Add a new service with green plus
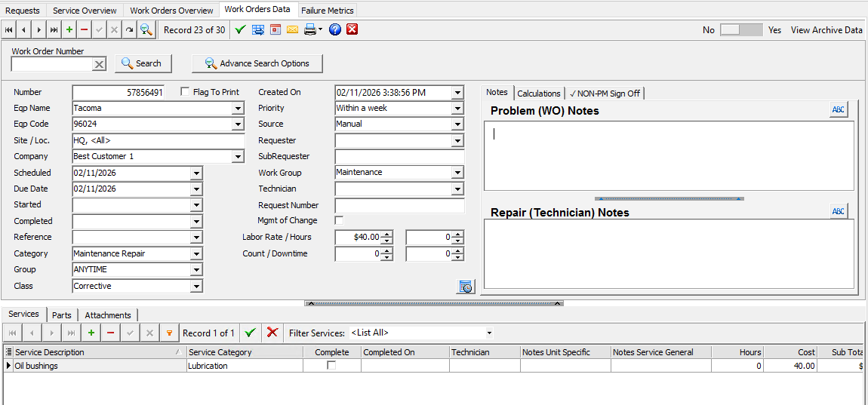The height and width of the screenshot is (405, 868). [x=91, y=333]
